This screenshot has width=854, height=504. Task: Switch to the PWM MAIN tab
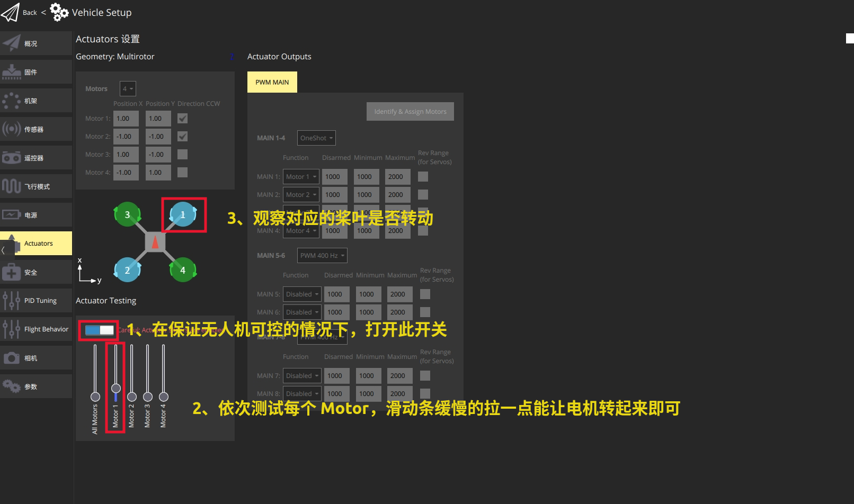[x=272, y=82]
